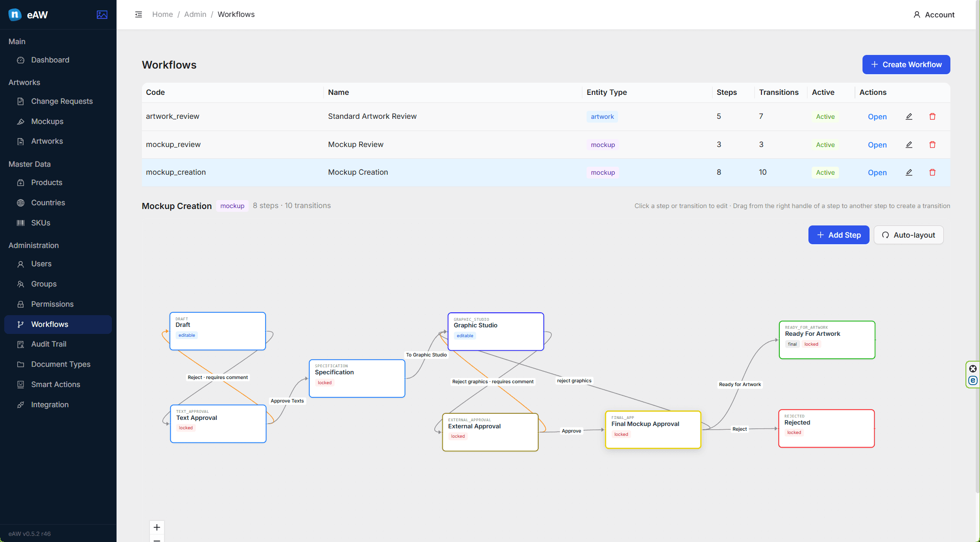Screen dimensions: 980x542
Task: Select the External Approval step node
Action: click(x=490, y=432)
